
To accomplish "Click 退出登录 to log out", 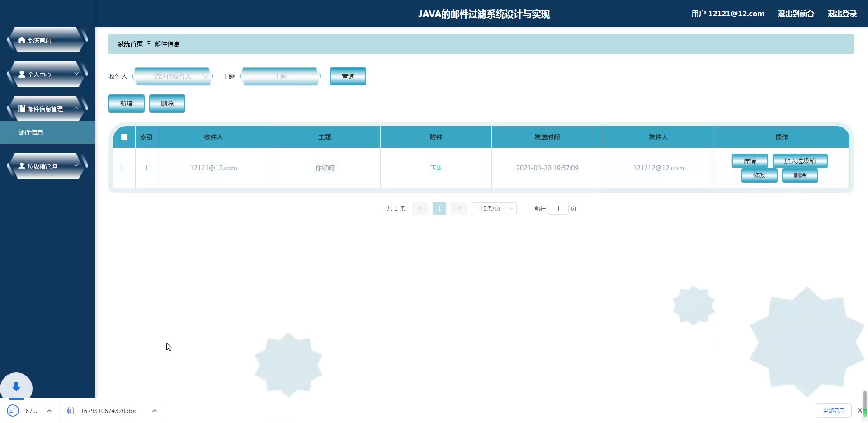I will tap(842, 14).
